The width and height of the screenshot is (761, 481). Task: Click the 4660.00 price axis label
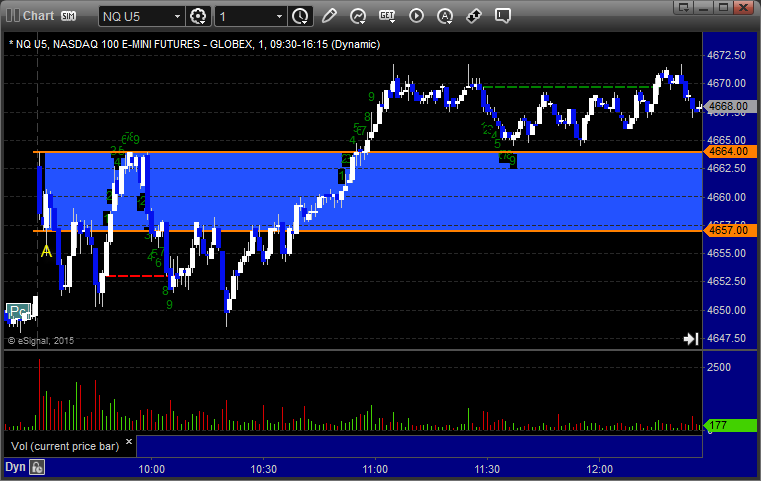point(727,197)
